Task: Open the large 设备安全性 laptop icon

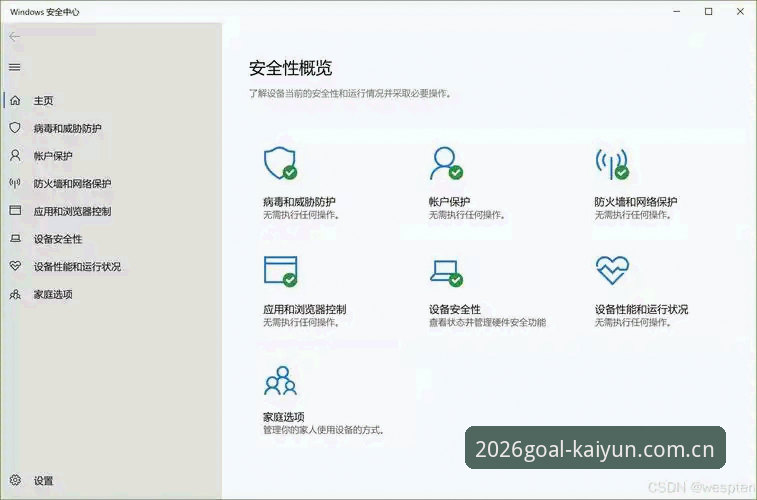Action: (447, 273)
